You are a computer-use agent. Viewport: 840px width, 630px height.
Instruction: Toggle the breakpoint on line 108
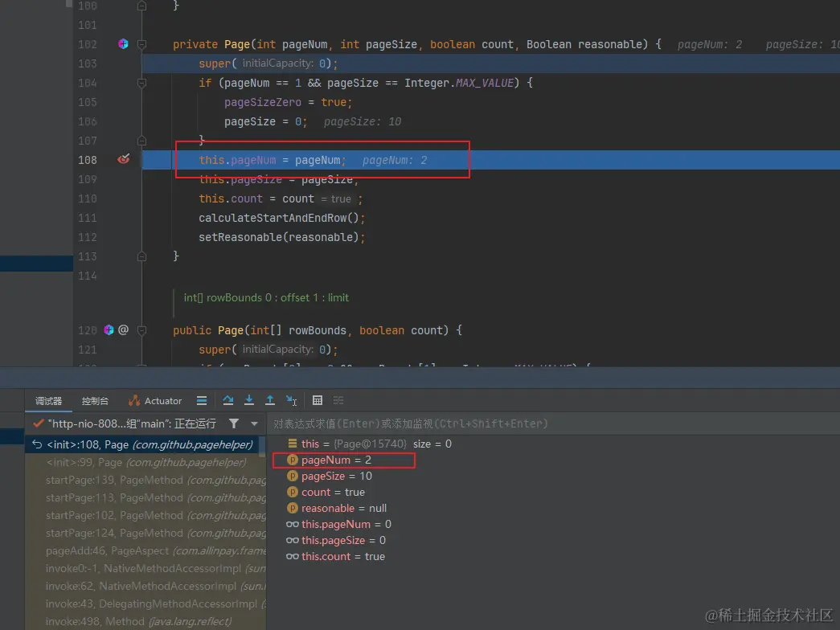tap(124, 159)
